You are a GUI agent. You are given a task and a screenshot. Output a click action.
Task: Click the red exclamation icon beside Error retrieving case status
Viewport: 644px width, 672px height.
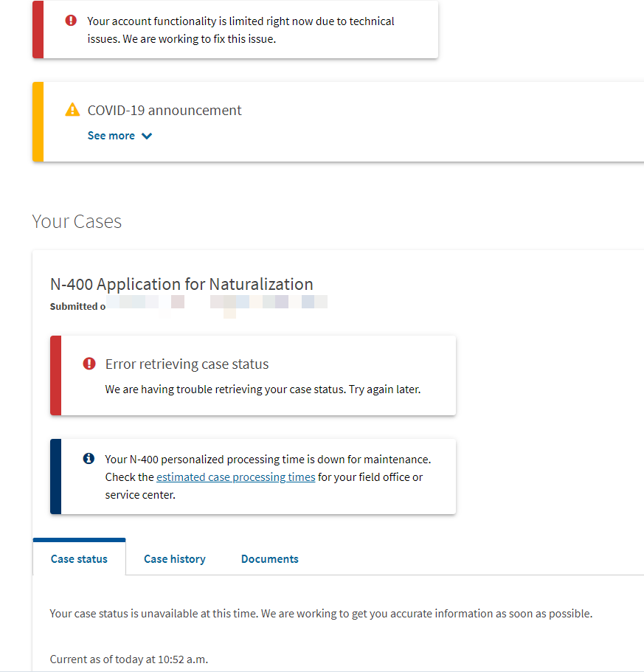pyautogui.click(x=89, y=364)
